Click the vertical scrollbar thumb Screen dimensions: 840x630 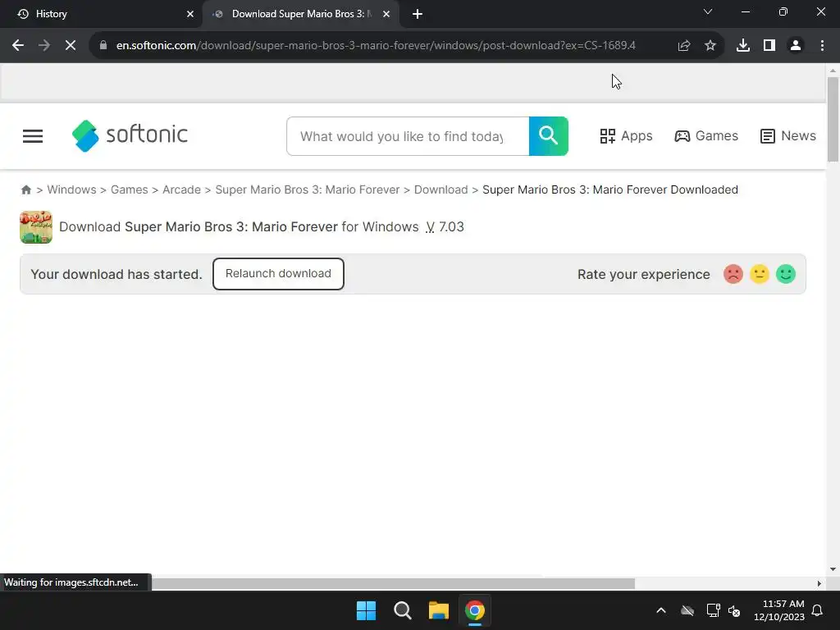833,119
